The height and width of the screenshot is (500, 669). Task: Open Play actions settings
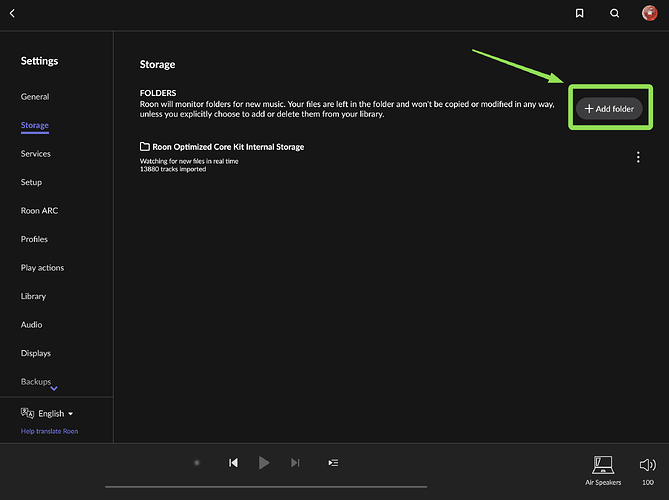coord(42,268)
